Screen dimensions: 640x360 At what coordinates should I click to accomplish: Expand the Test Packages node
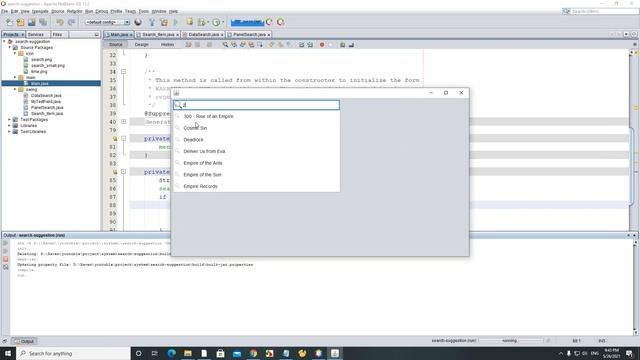tap(10, 120)
